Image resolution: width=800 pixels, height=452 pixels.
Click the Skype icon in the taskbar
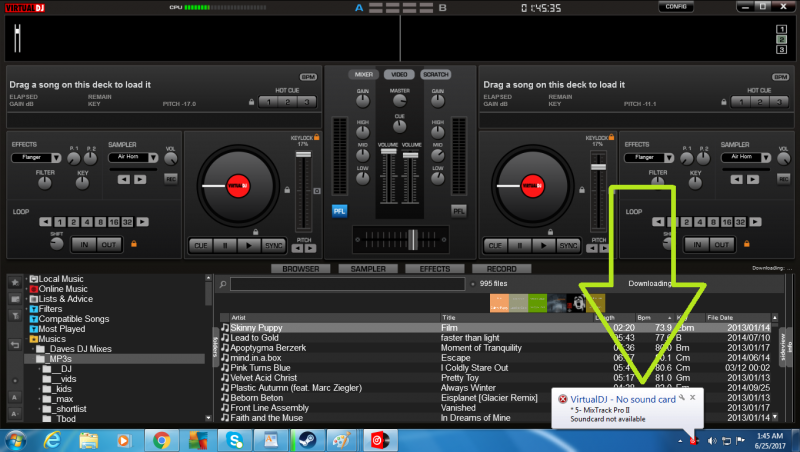(234, 440)
